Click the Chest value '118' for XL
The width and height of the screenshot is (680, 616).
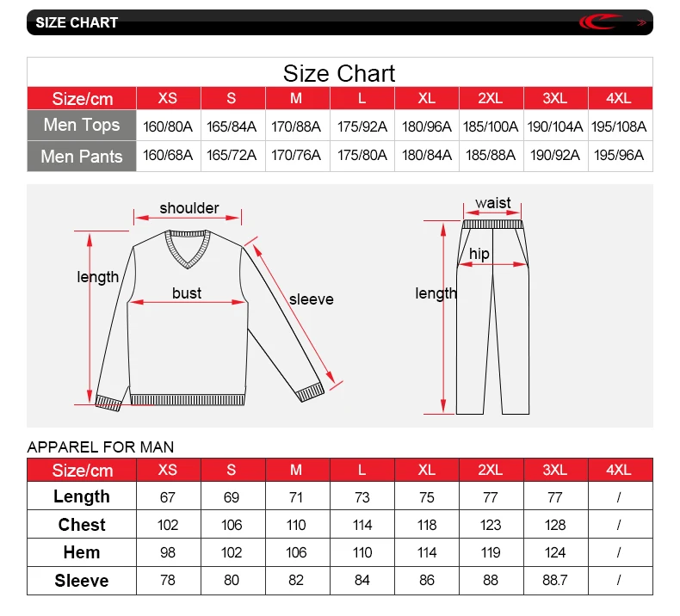tap(427, 525)
